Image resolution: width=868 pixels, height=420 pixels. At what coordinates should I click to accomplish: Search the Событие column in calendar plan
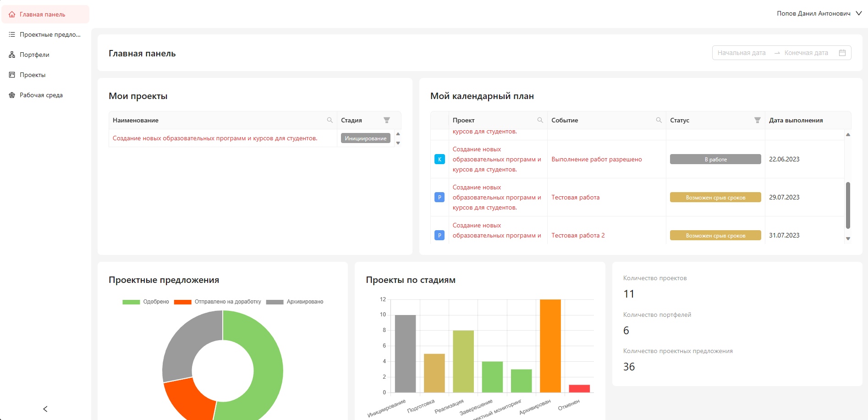659,120
